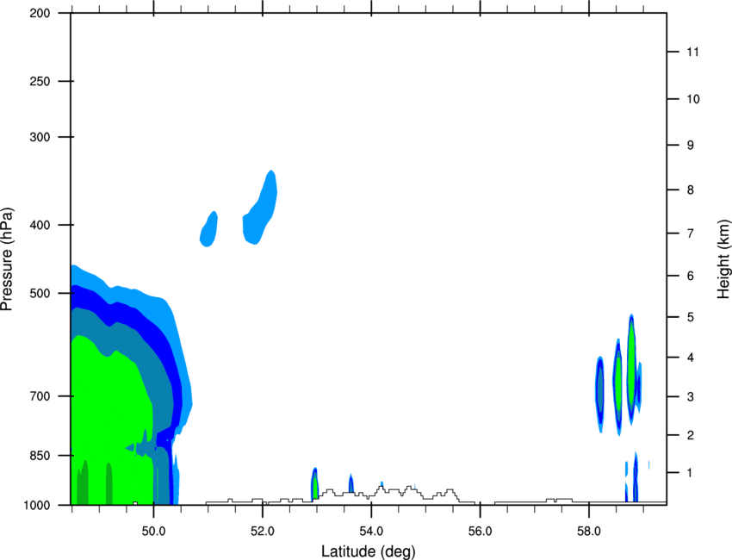
Task: Pick the 10 km height label
Action: pos(693,99)
